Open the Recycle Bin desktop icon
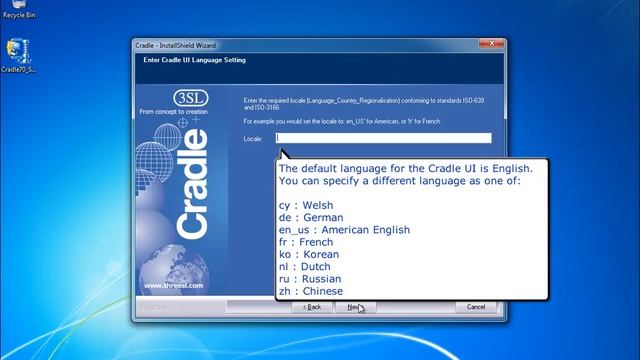 pyautogui.click(x=19, y=9)
